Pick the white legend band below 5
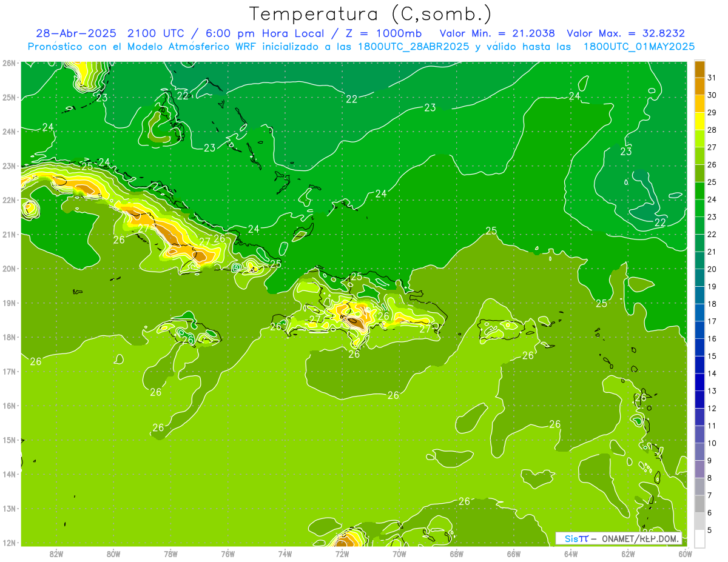This screenshot has height=562, width=728. pyautogui.click(x=699, y=538)
